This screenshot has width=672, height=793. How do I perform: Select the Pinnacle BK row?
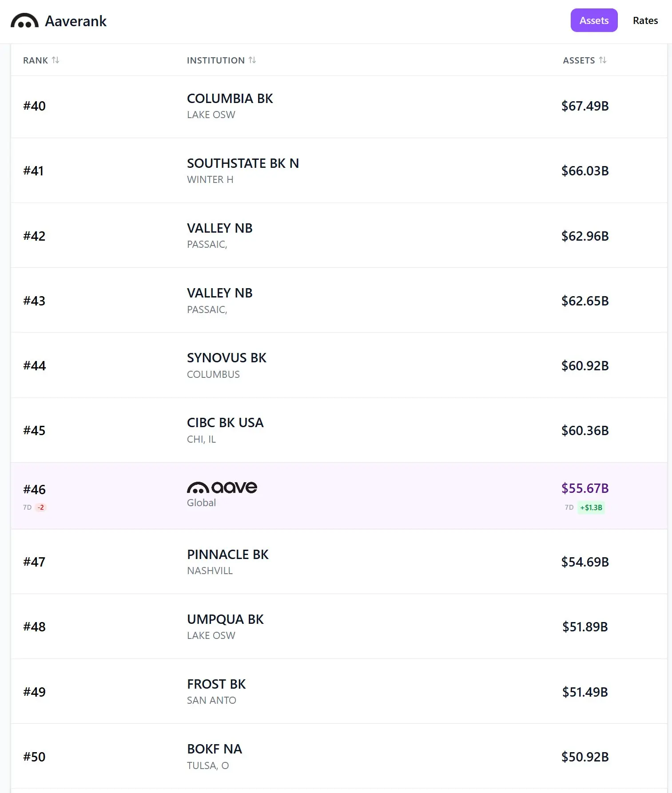[x=338, y=562]
